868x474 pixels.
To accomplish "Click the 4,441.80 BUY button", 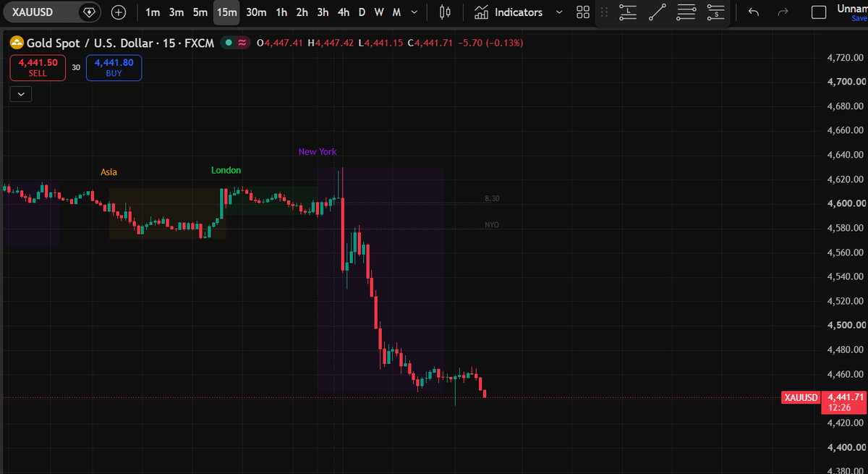I will [x=114, y=68].
